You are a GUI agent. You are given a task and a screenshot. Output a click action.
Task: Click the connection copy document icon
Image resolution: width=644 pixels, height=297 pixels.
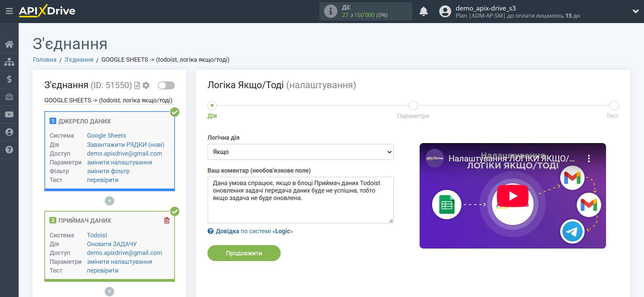[x=137, y=85]
